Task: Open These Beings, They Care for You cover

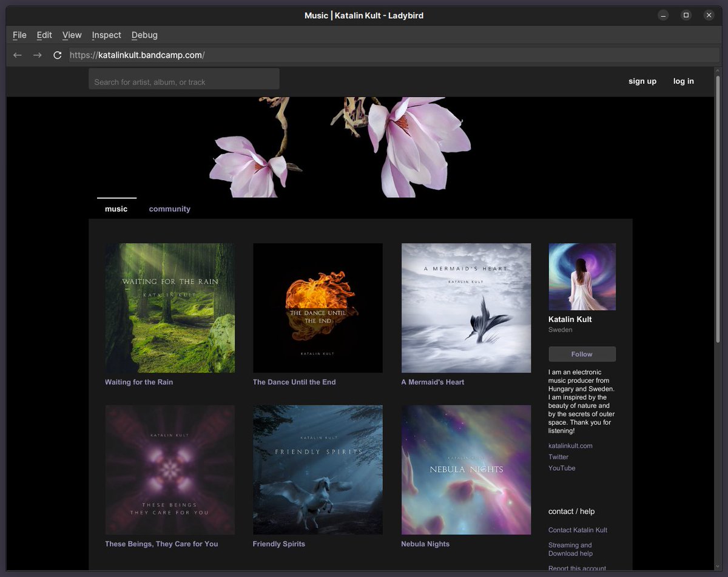Action: (x=170, y=470)
